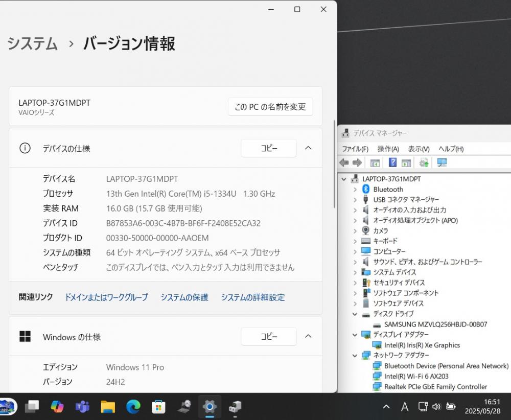Click the battery icon in the system tray
Image resolution: width=511 pixels, height=420 pixels.
[x=451, y=406]
